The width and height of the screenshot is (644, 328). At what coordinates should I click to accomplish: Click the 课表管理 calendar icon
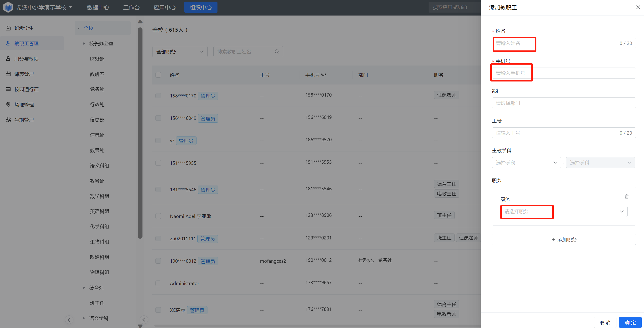click(8, 74)
